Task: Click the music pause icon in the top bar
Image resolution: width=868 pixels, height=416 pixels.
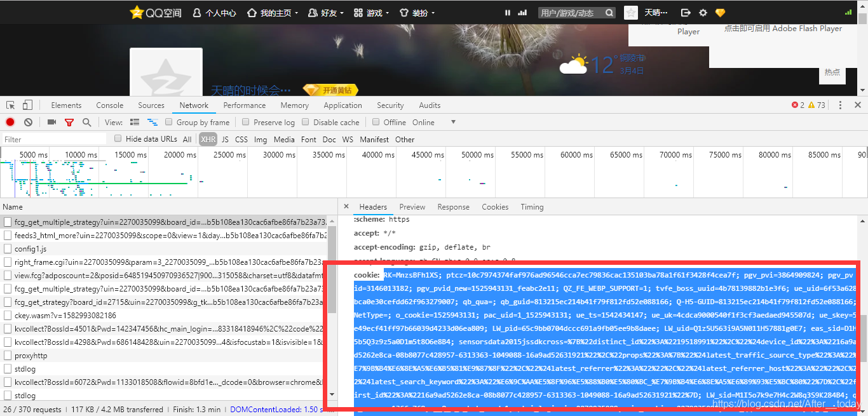Action: pos(508,13)
